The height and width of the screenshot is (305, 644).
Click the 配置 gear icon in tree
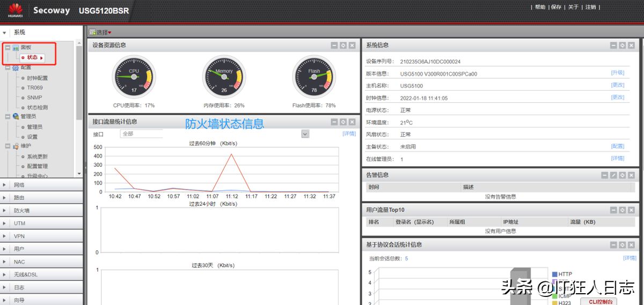[x=16, y=68]
